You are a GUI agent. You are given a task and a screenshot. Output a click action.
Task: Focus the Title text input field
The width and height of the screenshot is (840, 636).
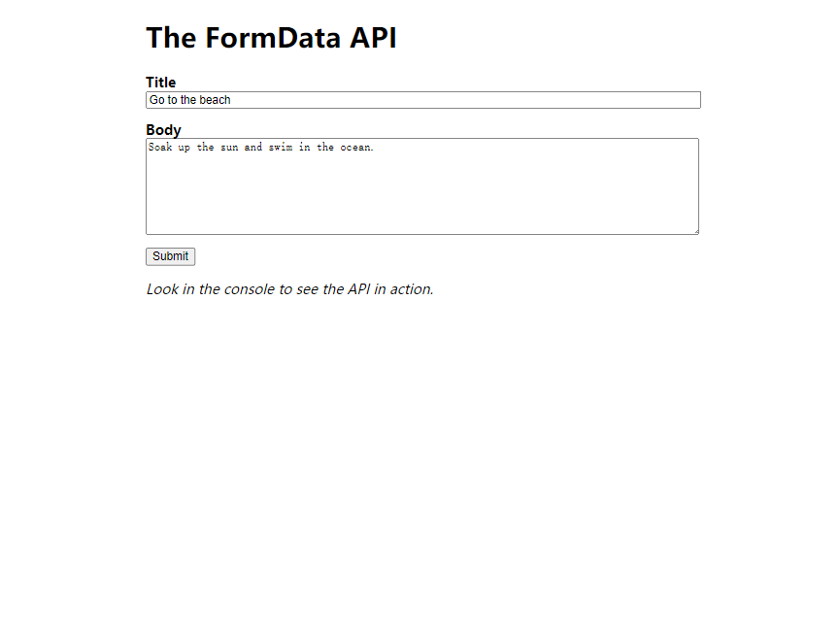point(423,100)
